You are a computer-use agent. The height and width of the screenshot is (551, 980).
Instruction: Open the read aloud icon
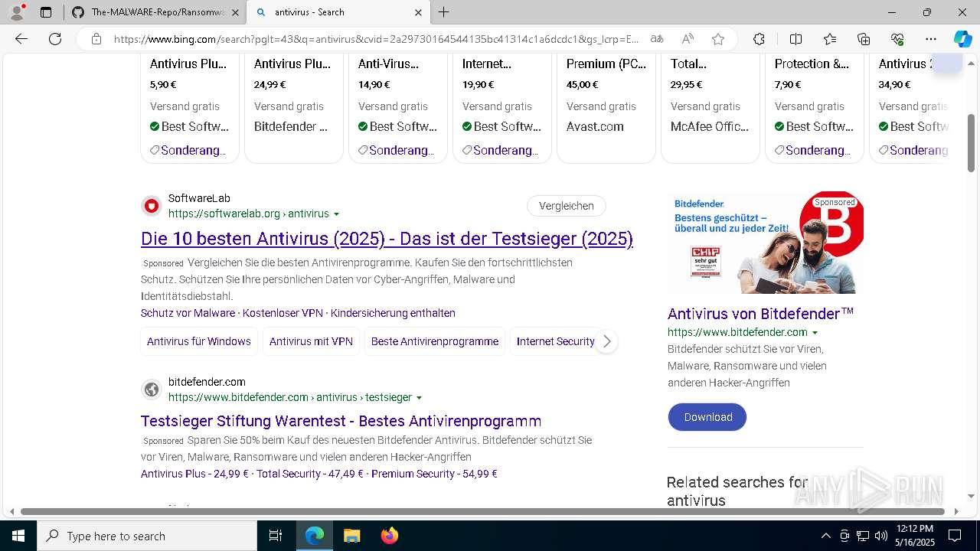(688, 39)
